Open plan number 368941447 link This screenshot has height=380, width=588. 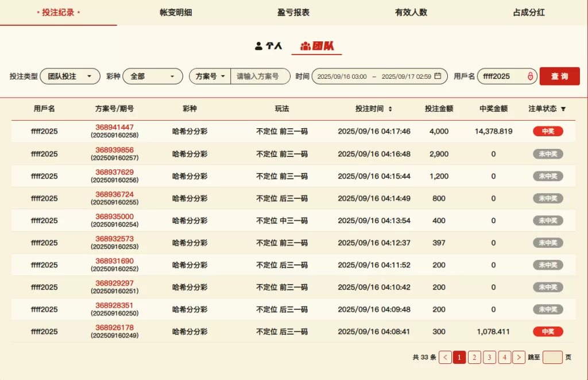(114, 127)
